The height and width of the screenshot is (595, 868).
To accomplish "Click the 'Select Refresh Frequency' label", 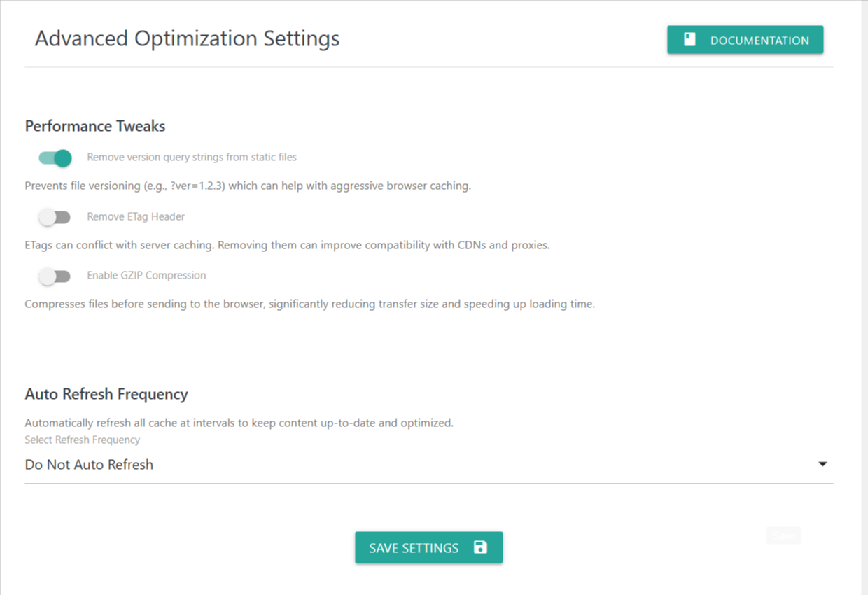I will point(83,440).
